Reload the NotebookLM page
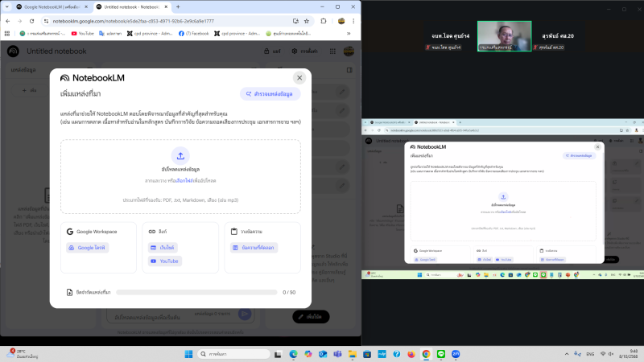644x362 pixels. 31,21
